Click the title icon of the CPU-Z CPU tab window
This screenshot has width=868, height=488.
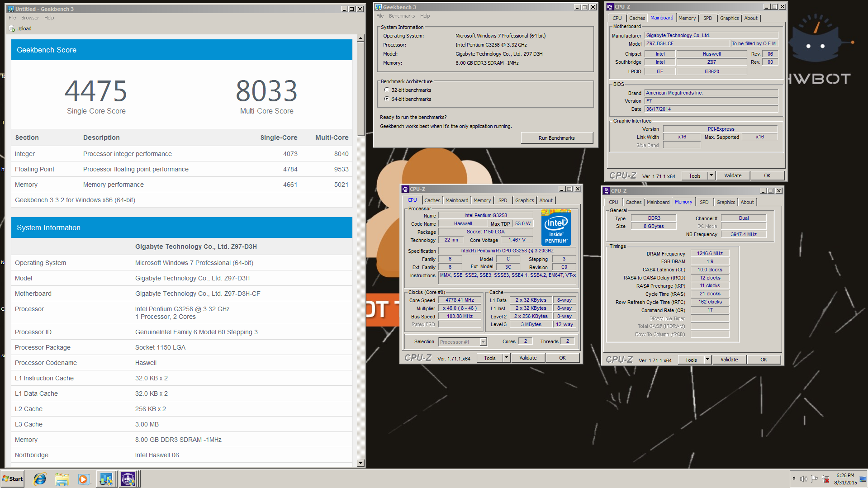click(x=405, y=189)
